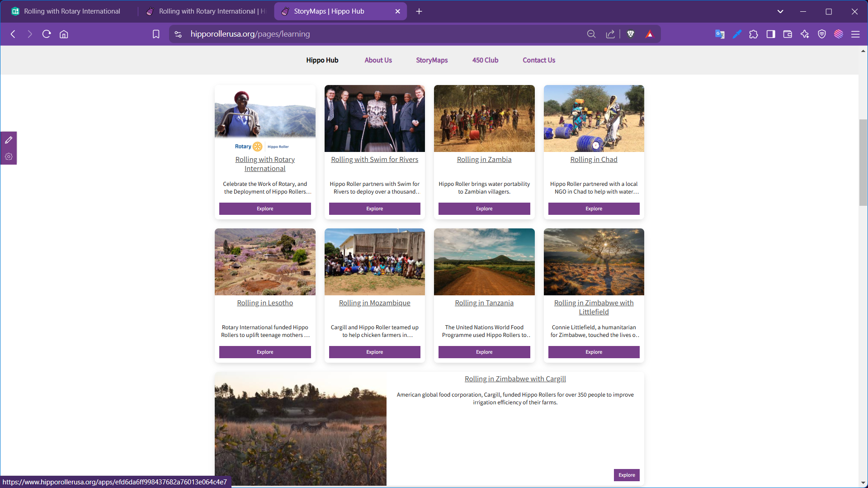The width and height of the screenshot is (868, 488).
Task: Open Brave Rewards triangle icon
Action: point(649,34)
